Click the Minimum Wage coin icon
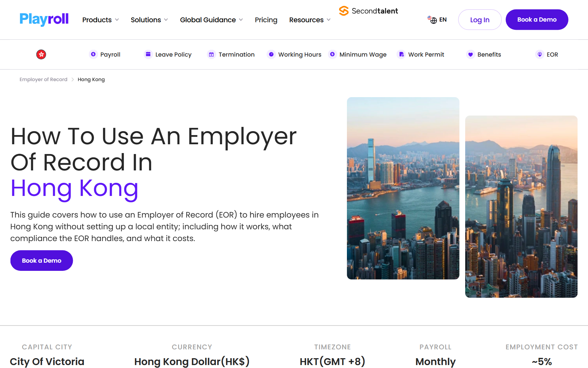 [332, 54]
